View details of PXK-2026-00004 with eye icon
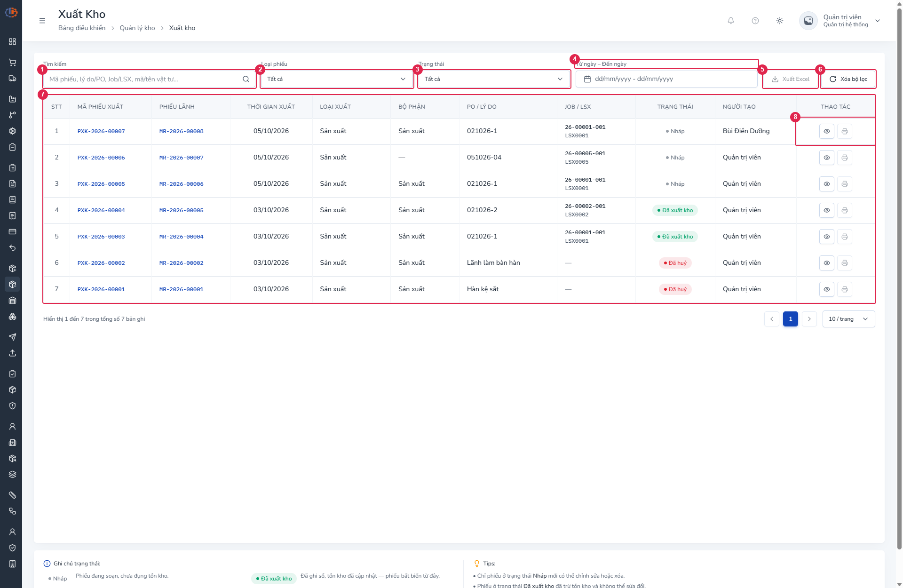Viewport: 903px width, 588px height. 827,210
